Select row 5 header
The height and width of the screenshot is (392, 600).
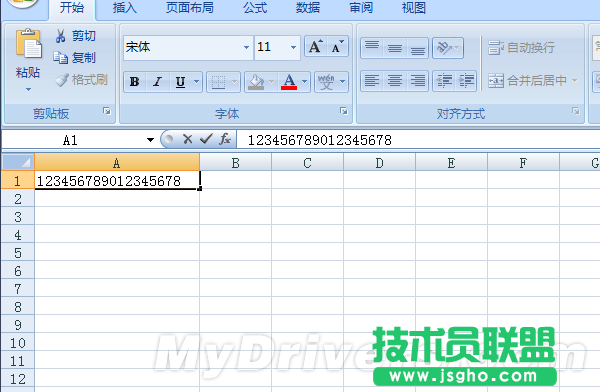18,253
